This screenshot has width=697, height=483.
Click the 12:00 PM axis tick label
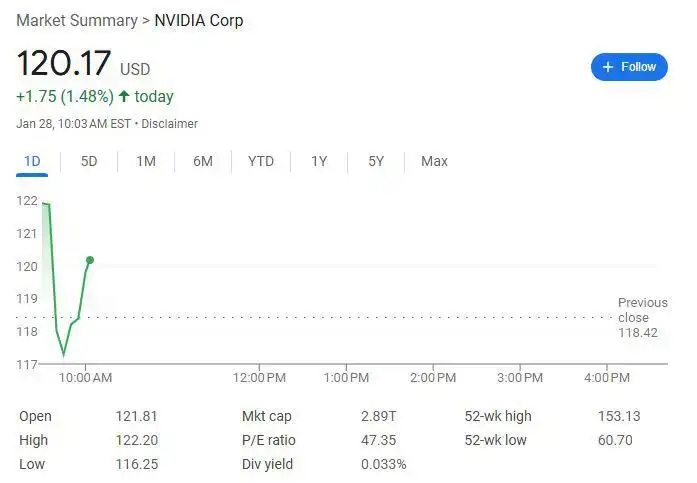pos(259,378)
